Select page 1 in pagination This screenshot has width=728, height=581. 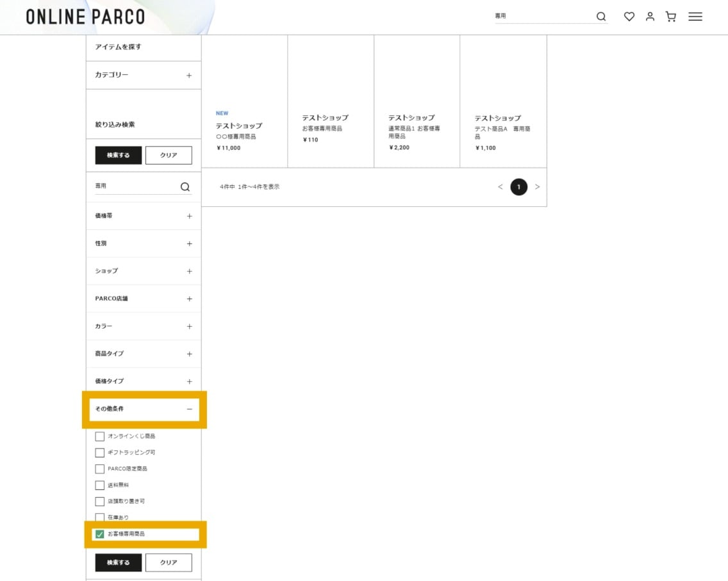[x=518, y=187]
